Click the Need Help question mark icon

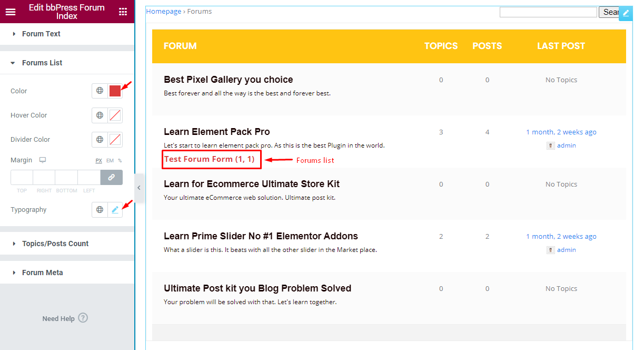click(83, 318)
